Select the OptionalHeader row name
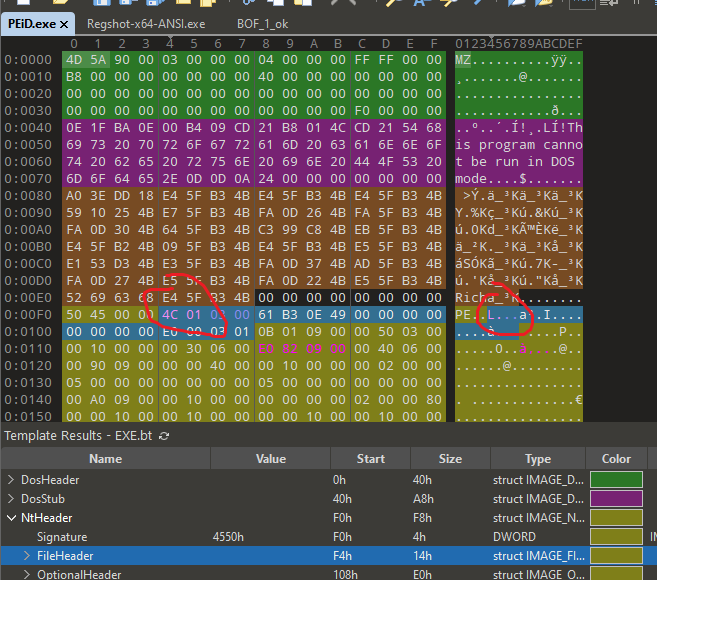Image resolution: width=711 pixels, height=621 pixels. pyautogui.click(x=79, y=574)
